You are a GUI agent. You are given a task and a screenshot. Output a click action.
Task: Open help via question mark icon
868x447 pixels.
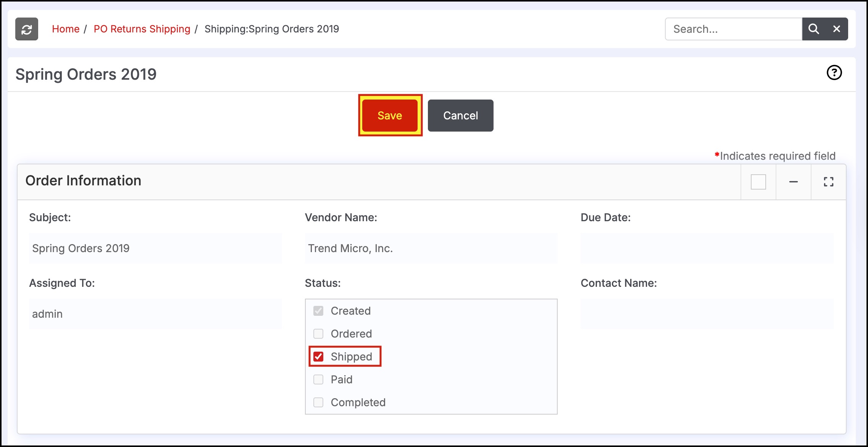click(834, 72)
